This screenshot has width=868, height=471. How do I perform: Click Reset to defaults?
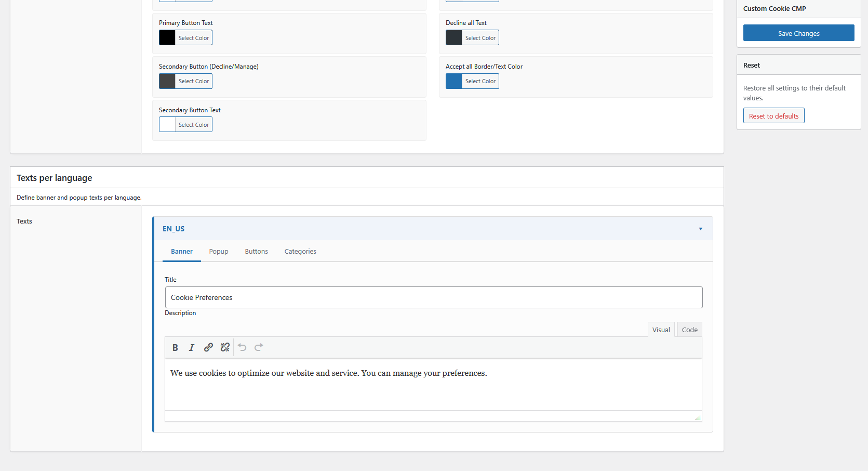773,115
